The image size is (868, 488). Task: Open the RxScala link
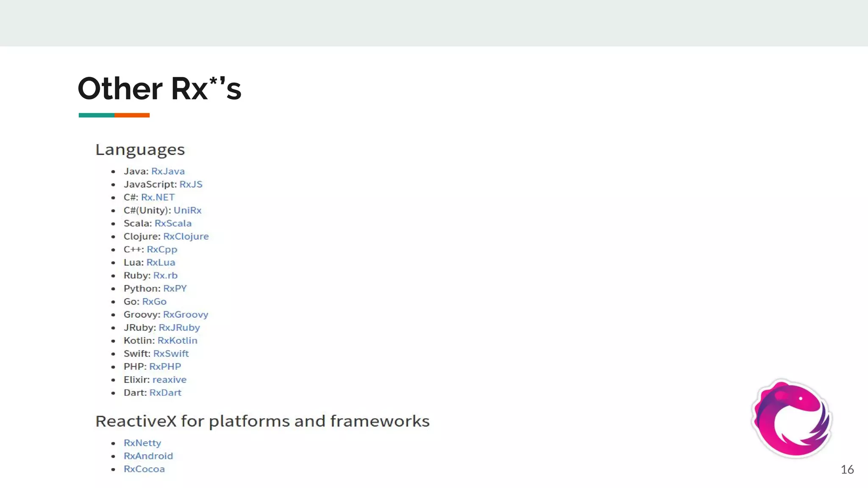coord(173,223)
